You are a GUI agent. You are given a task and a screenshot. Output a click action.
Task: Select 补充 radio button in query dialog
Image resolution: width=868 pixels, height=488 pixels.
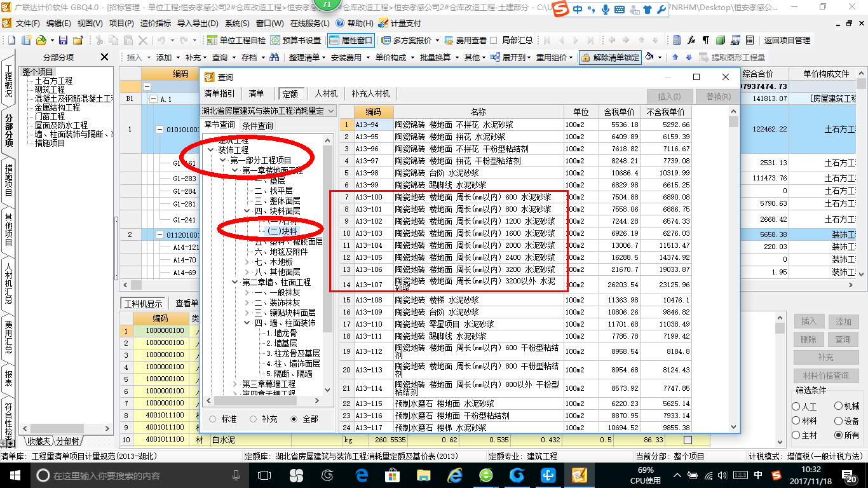point(254,419)
